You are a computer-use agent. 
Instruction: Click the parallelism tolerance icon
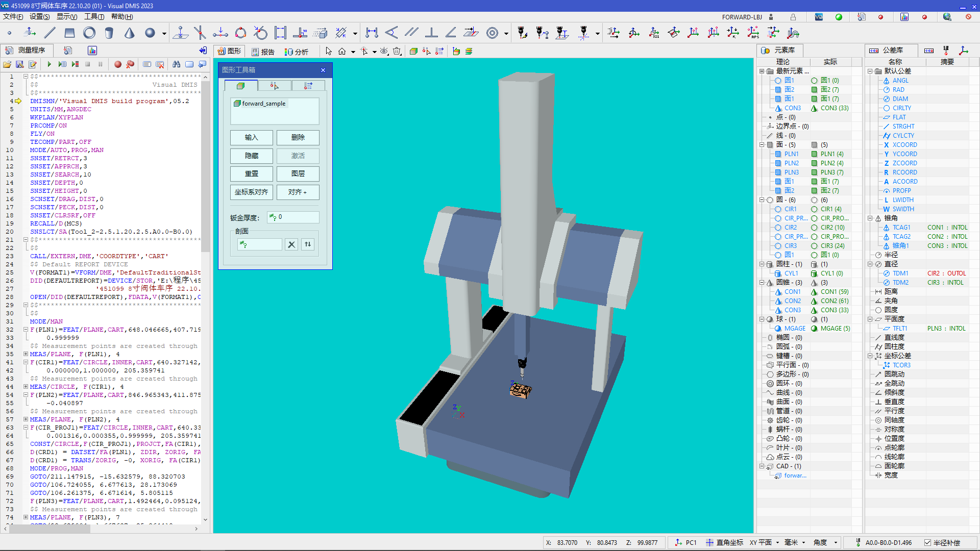tap(411, 33)
